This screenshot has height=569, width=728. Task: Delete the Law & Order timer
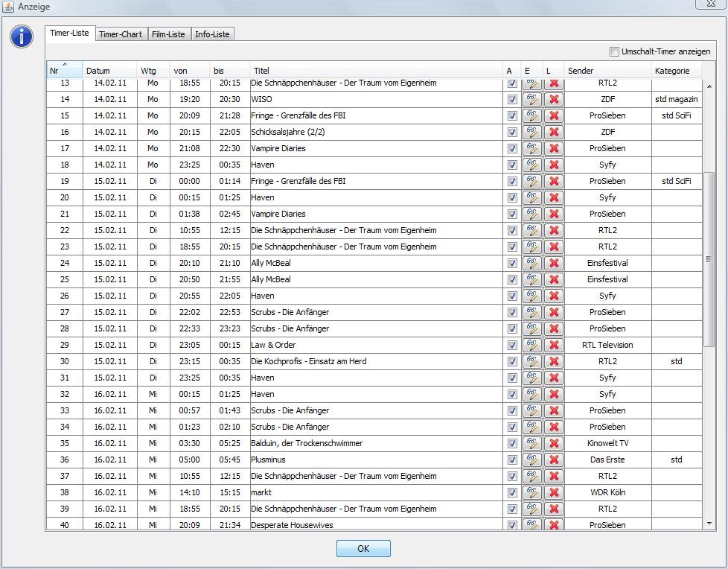(553, 345)
